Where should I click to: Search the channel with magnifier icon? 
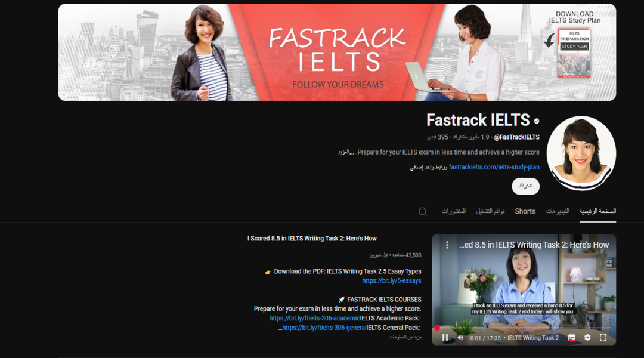[423, 212]
